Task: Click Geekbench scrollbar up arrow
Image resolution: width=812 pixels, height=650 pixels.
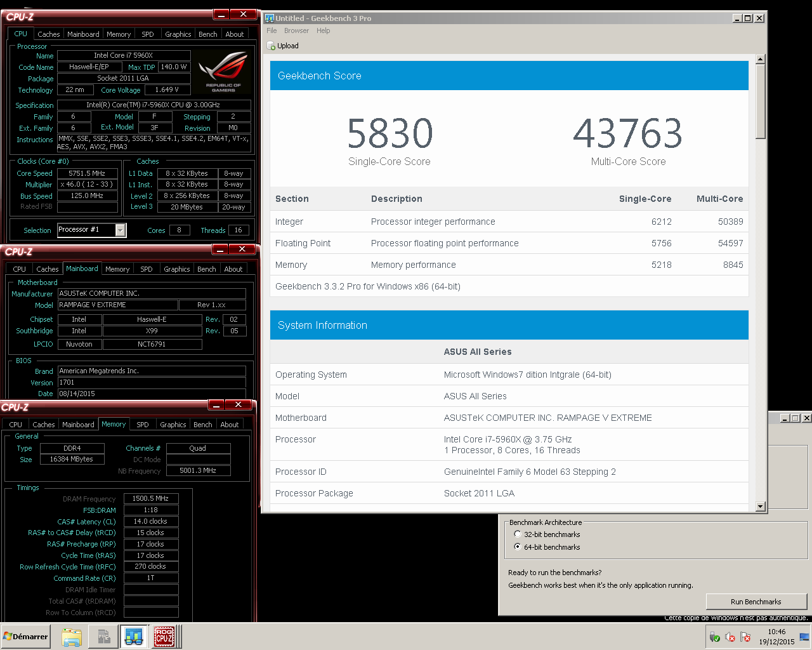Action: tap(761, 60)
